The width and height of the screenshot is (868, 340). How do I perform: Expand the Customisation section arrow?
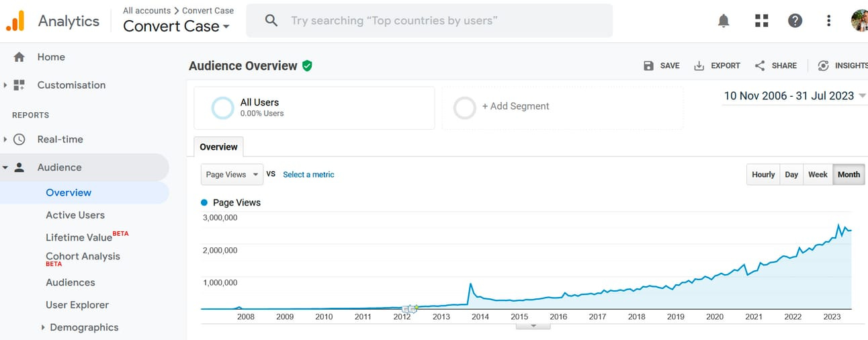pyautogui.click(x=5, y=85)
